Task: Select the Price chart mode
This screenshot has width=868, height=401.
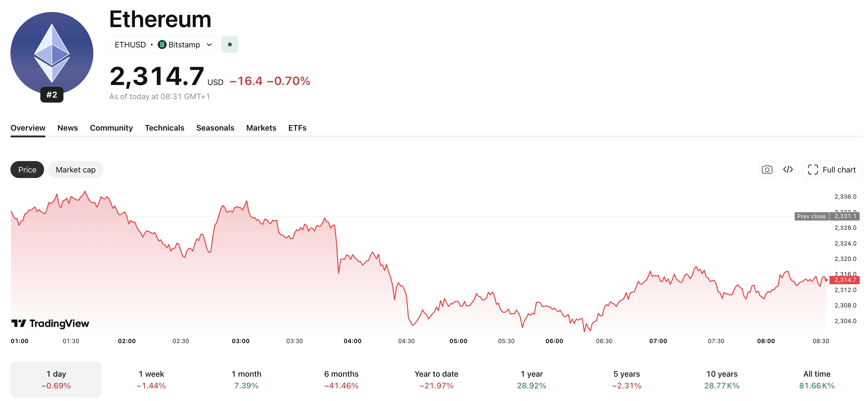Action: tap(27, 169)
